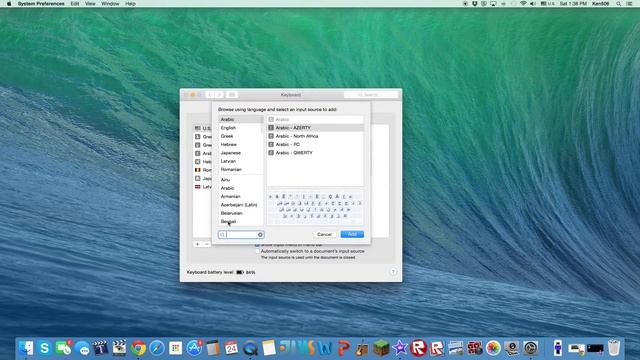640x360 pixels.
Task: Open the red PowerPoint icon in Dock
Action: click(x=344, y=348)
